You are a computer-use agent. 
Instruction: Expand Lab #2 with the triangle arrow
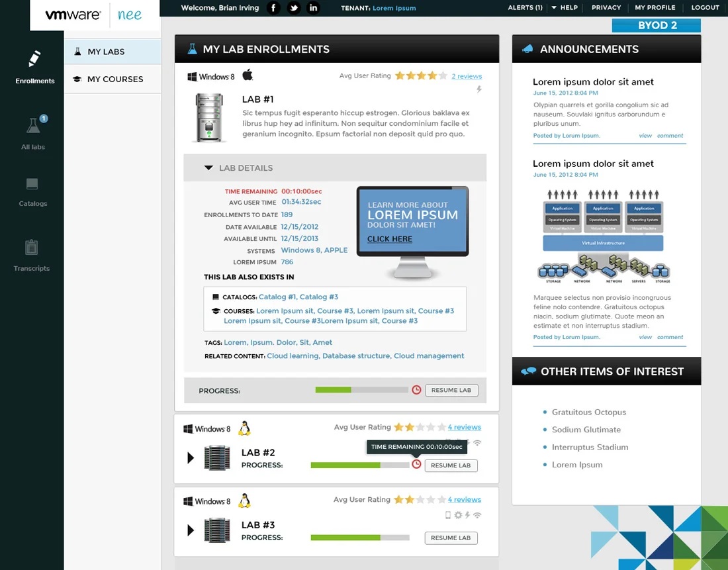[191, 457]
